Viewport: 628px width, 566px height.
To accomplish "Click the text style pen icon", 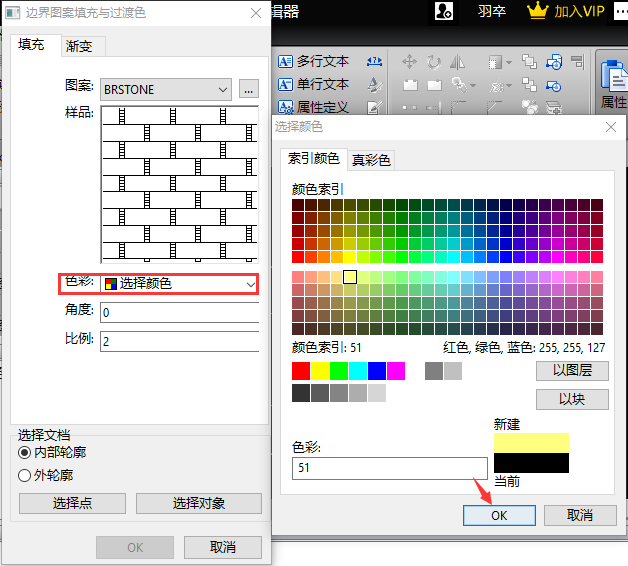I will (374, 85).
